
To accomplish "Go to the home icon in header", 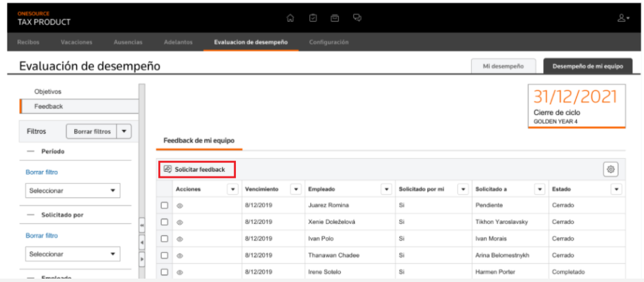I will [x=291, y=18].
